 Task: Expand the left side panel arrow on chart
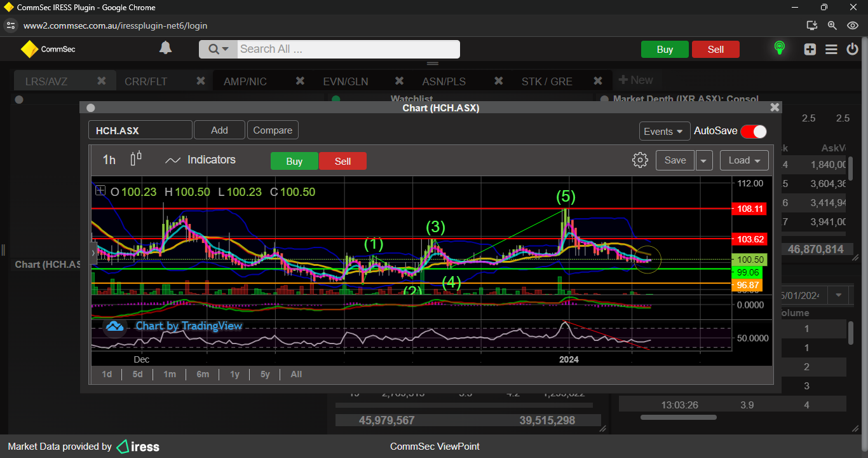pyautogui.click(x=93, y=253)
